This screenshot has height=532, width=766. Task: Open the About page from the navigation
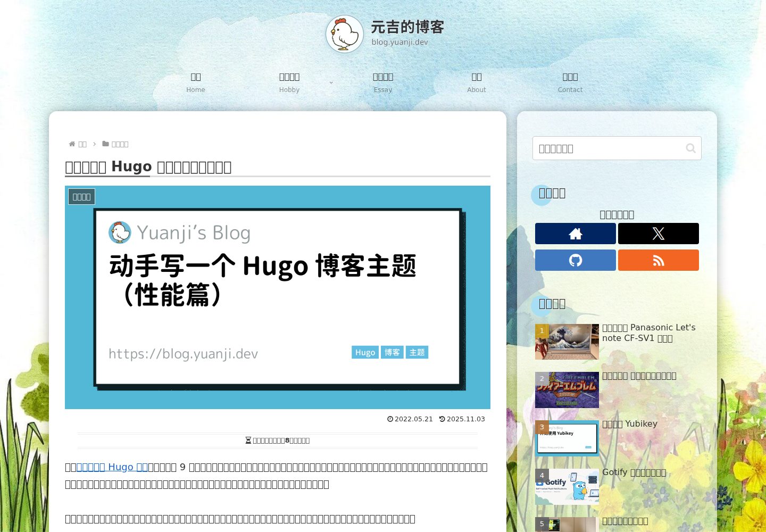coord(477,82)
